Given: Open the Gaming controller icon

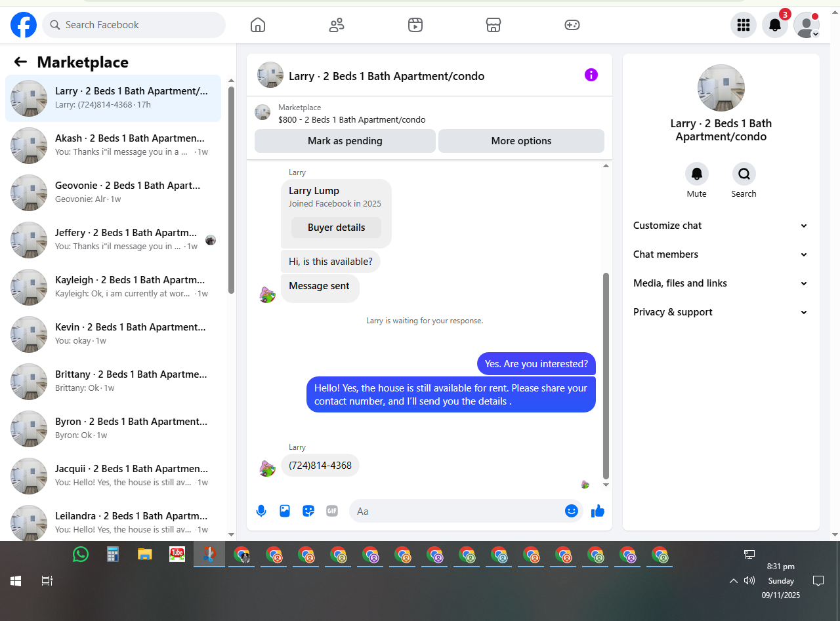Looking at the screenshot, I should point(572,25).
